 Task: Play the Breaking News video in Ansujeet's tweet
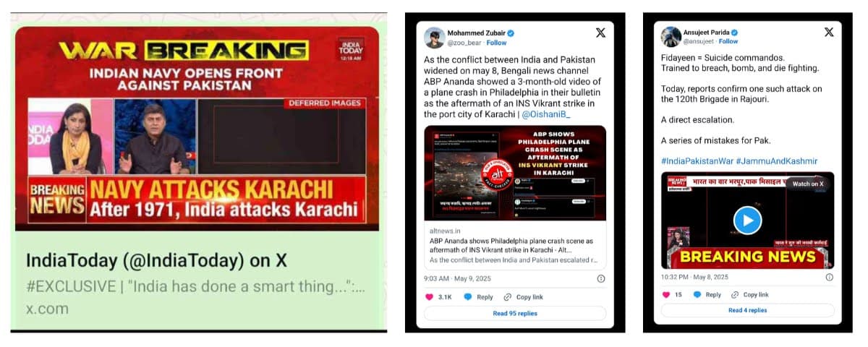747,220
